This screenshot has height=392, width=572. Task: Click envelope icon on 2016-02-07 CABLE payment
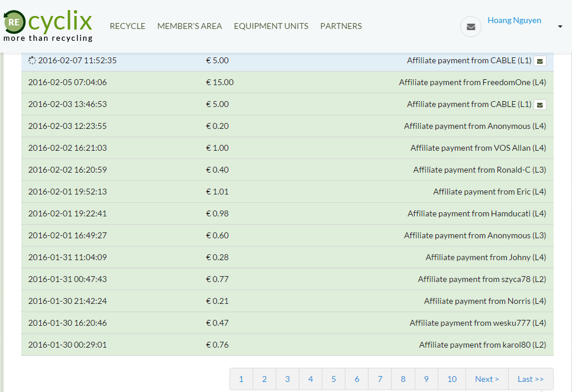pyautogui.click(x=540, y=61)
